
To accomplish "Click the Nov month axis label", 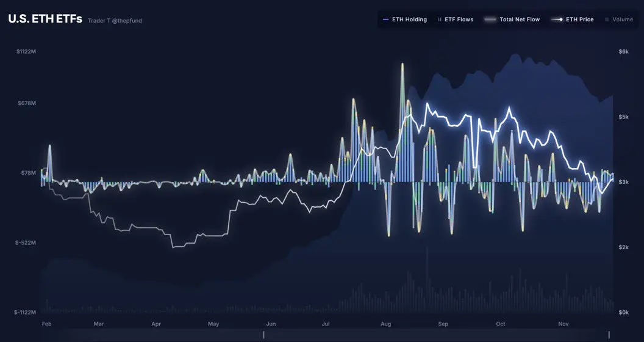I will (x=563, y=324).
